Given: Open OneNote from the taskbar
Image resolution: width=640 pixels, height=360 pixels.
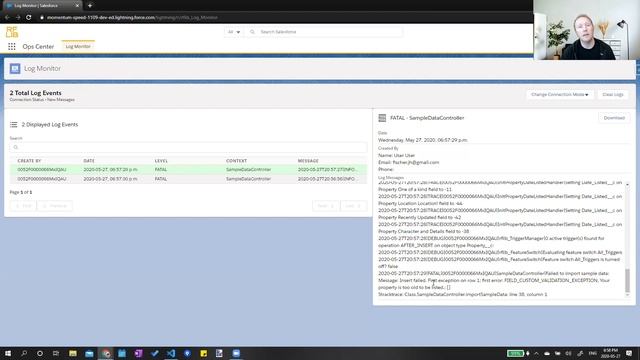Looking at the screenshot, I should click(138, 353).
